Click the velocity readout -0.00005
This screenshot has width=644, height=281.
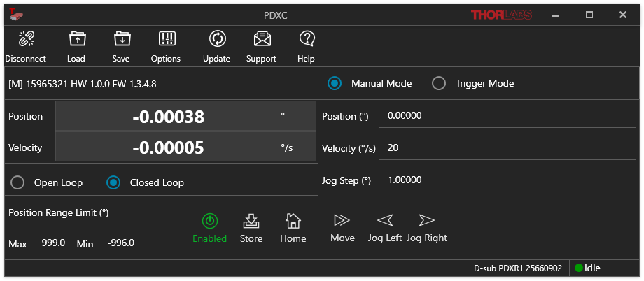169,147
